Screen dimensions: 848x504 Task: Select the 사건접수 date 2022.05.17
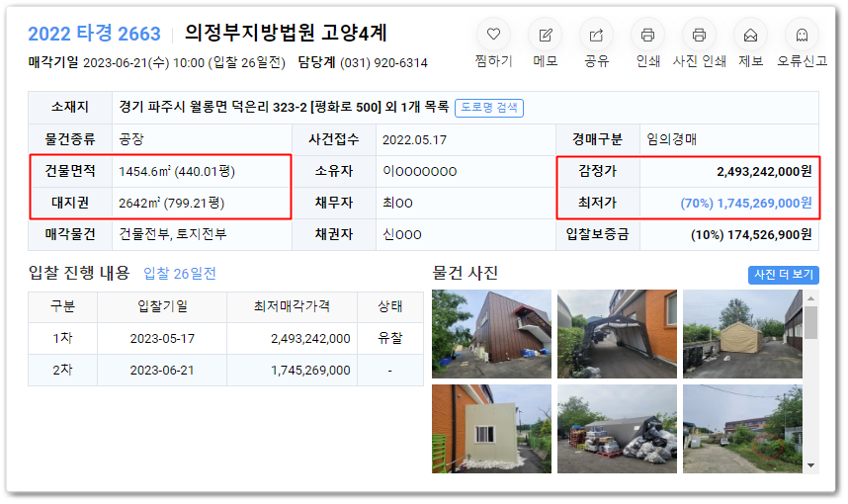(x=414, y=140)
